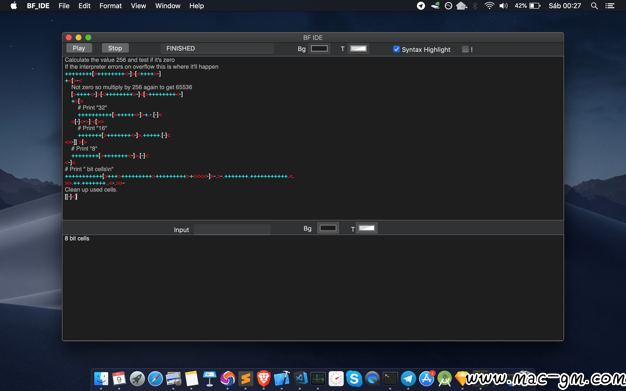Open Sketch from the dock
The height and width of the screenshot is (391, 626).
[462, 378]
